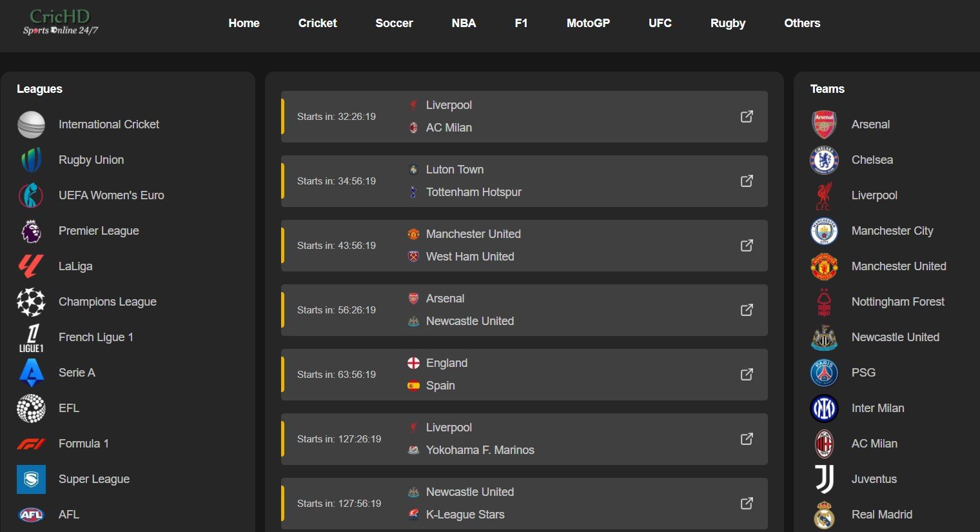The height and width of the screenshot is (532, 980).
Task: Click the Arsenal crest in Teams
Action: pos(824,124)
